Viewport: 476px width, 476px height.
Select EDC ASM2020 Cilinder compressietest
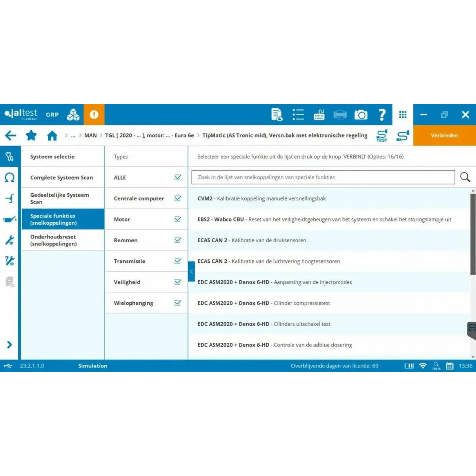pos(329,303)
